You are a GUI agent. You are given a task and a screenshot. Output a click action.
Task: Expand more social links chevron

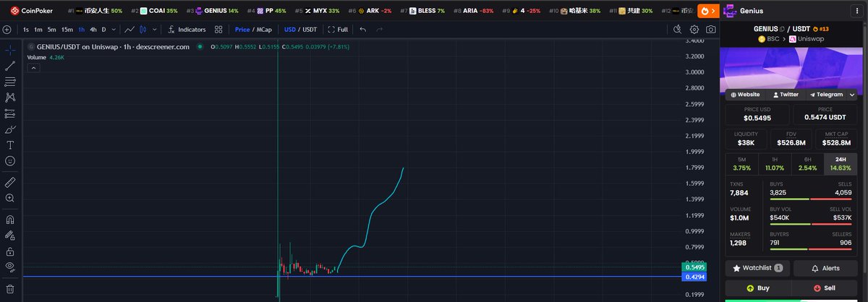pos(853,95)
